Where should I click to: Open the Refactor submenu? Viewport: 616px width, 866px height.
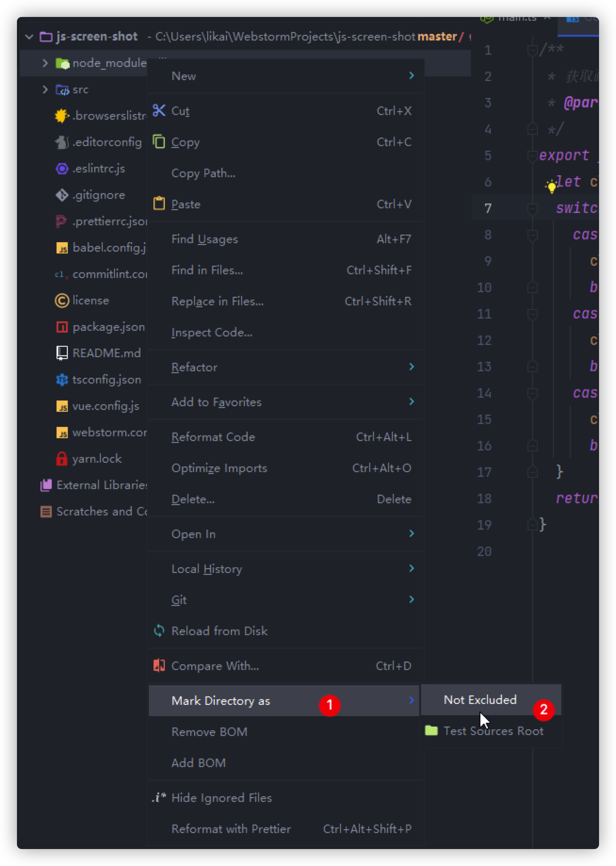(x=286, y=367)
